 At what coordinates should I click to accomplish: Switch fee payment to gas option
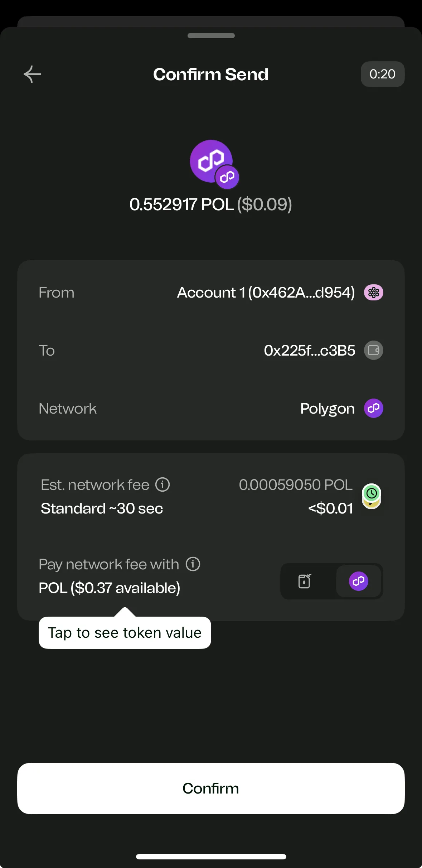click(x=304, y=581)
